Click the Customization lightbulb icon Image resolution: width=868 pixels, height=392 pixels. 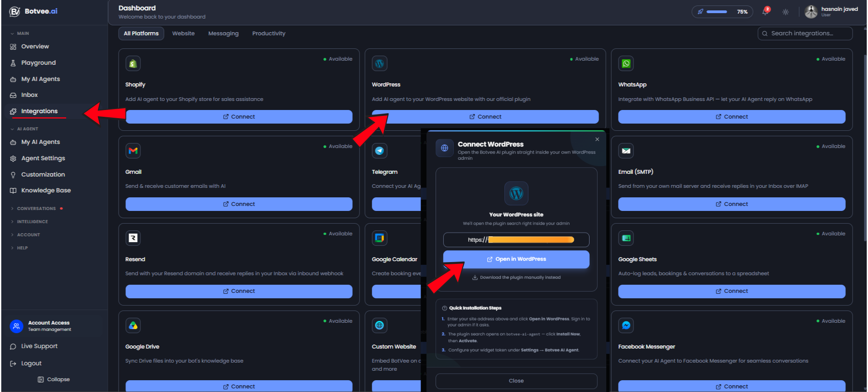click(x=13, y=175)
